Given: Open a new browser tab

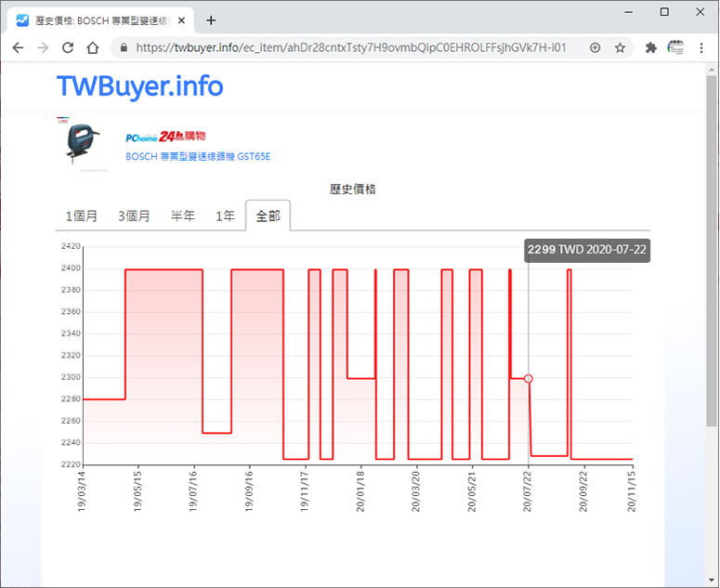Looking at the screenshot, I should tap(211, 20).
